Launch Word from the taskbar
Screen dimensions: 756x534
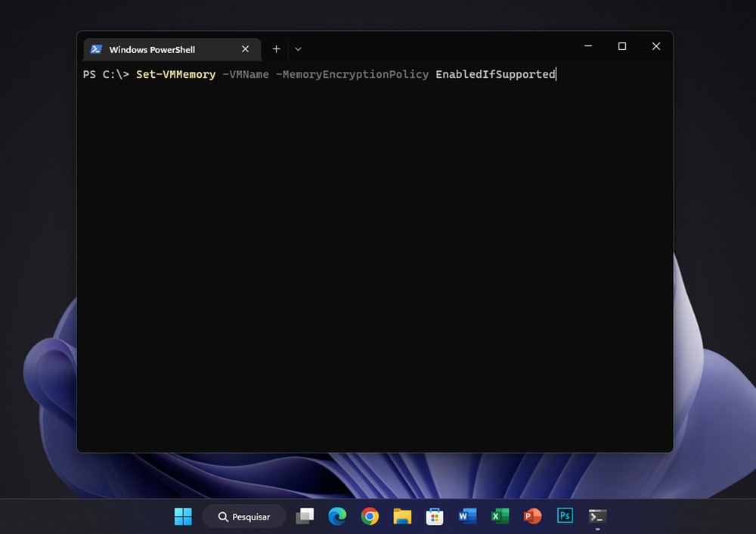[x=467, y=517]
